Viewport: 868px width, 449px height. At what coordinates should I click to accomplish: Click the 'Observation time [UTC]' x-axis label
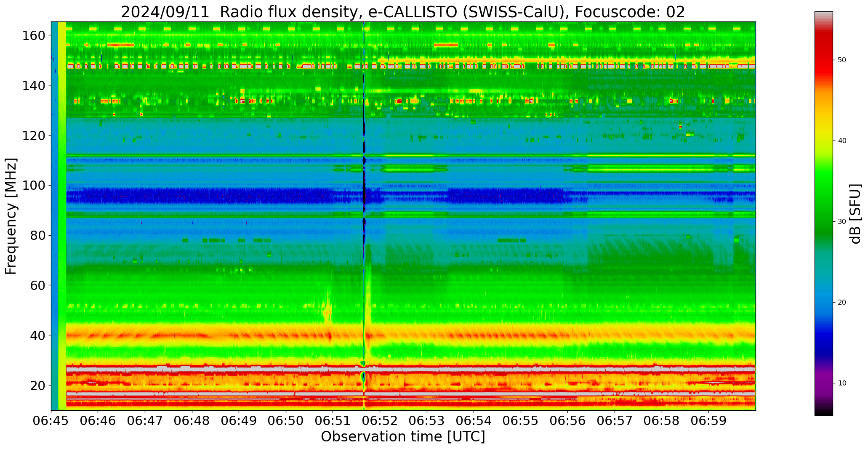point(403,437)
